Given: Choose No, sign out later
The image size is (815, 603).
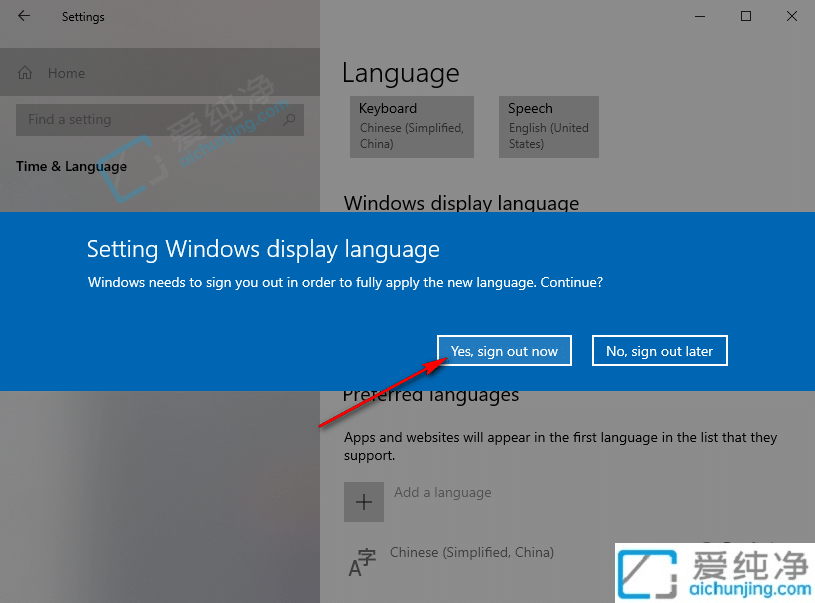Looking at the screenshot, I should 659,350.
